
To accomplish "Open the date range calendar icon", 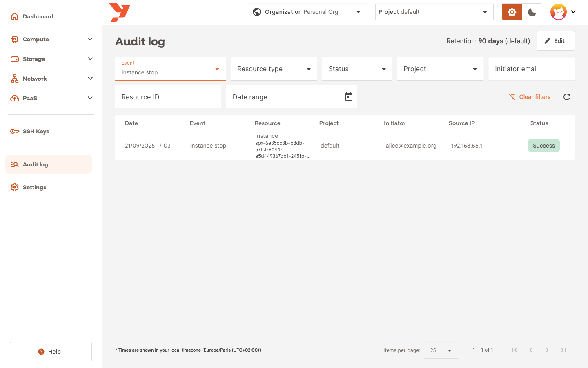I will (349, 96).
